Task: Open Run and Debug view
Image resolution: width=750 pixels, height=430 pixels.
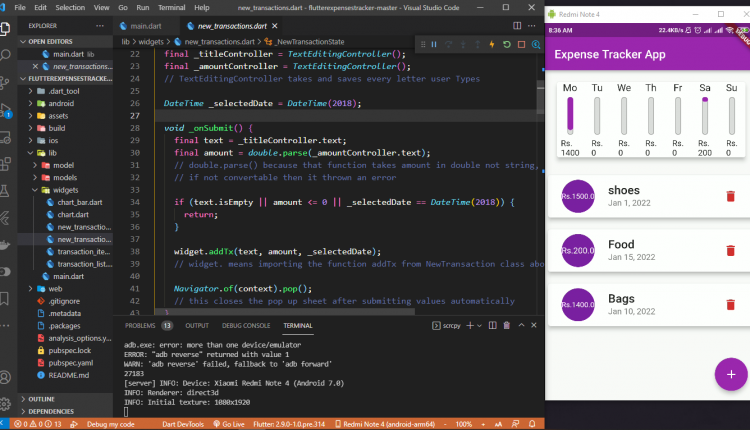Action: 5,111
